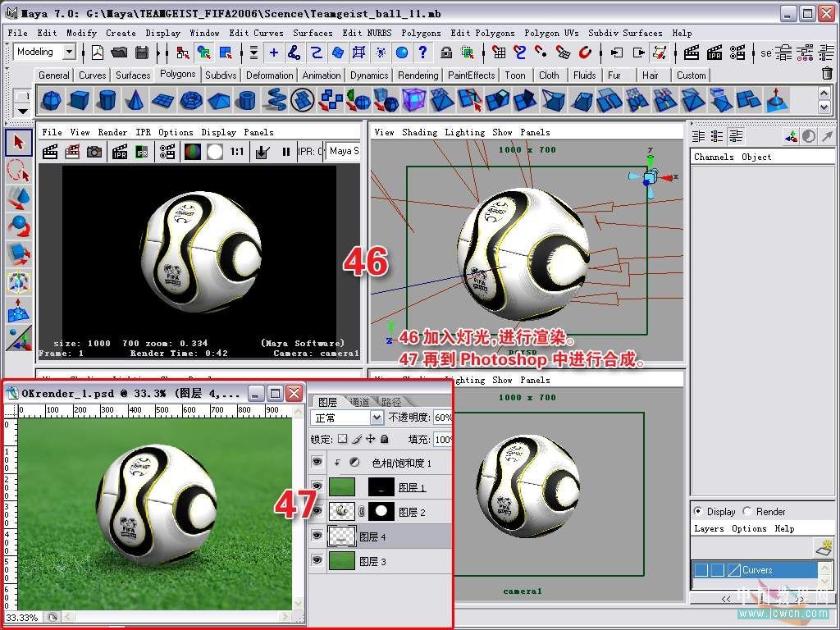Collapse the file buttons group in status line
Image resolution: width=840 pixels, height=630 pixels.
(84, 52)
